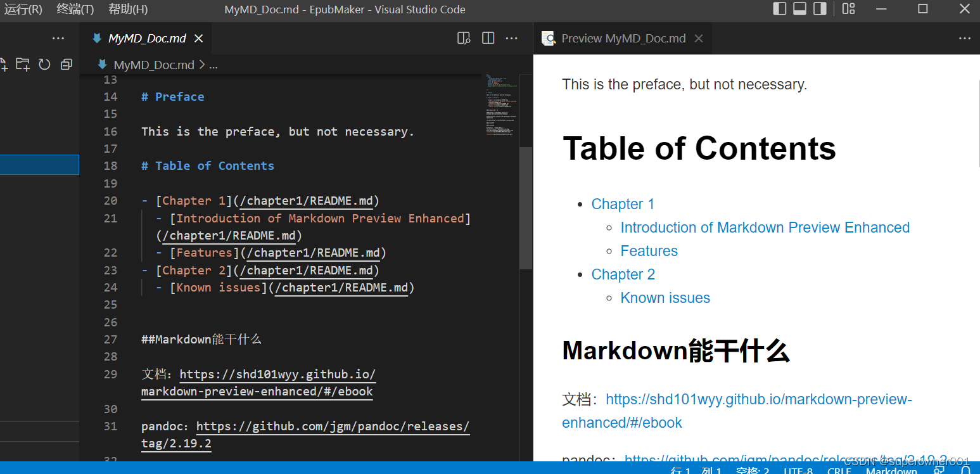Select the MyMD_Doc.md editor tab
Viewport: 980px width, 474px height.
[147, 39]
